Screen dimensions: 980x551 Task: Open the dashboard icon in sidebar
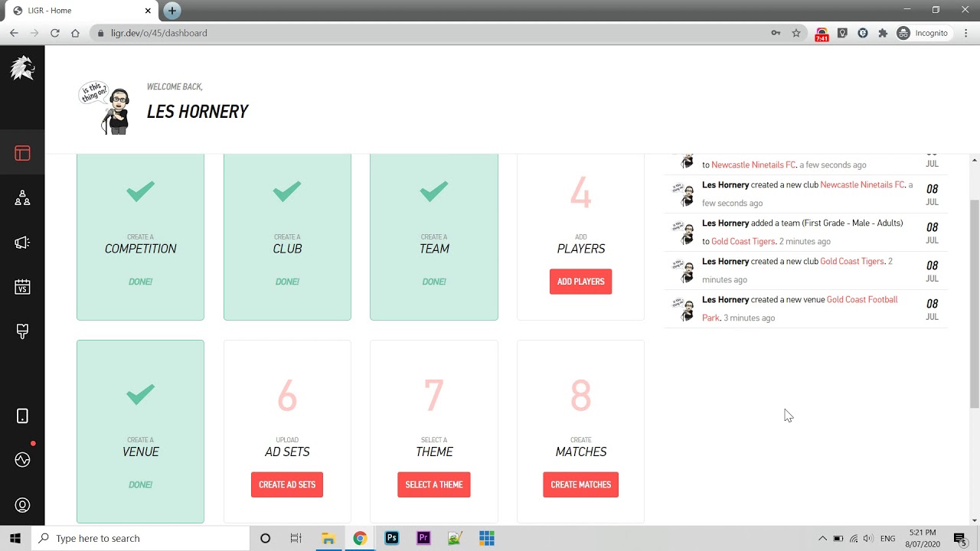pos(22,153)
